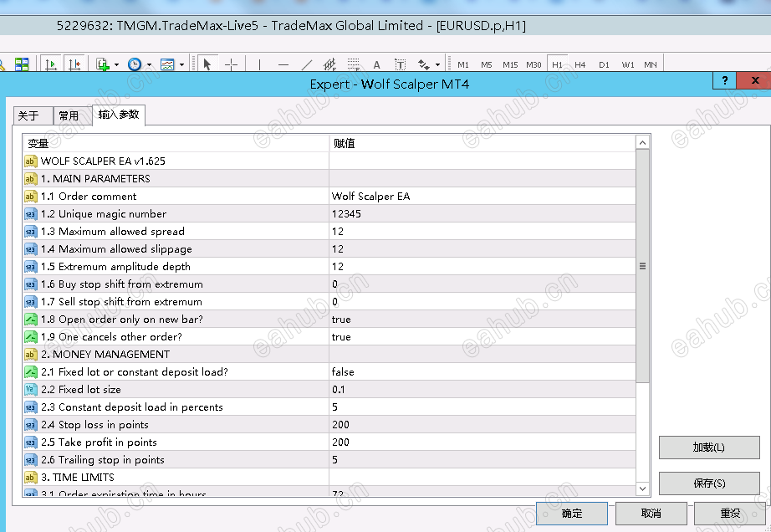Image resolution: width=771 pixels, height=532 pixels.
Task: Edit the Take profit in points value
Action: point(483,442)
